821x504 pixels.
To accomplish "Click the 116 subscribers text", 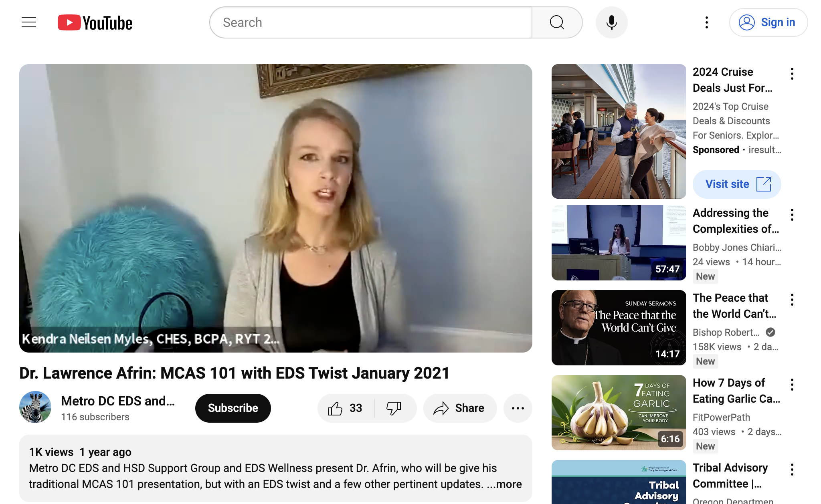I will click(95, 417).
